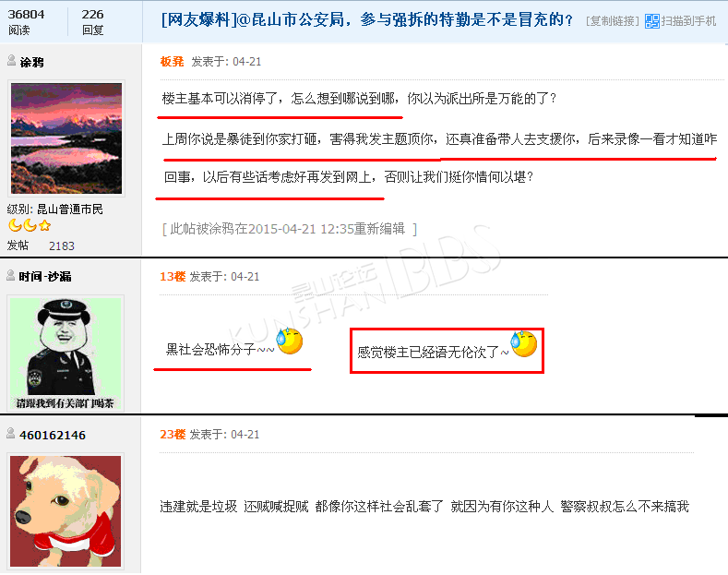This screenshot has height=575, width=728.
Task: Click the first moon level badge
Action: coord(15,226)
